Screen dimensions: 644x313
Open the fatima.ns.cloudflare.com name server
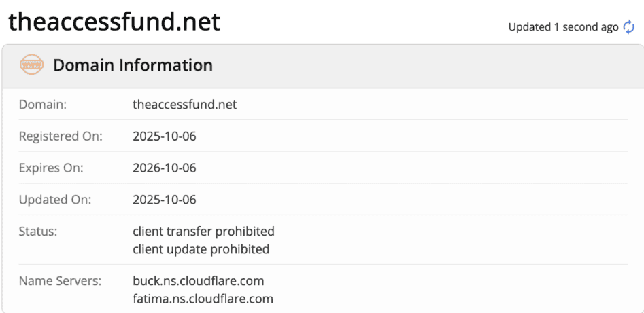click(x=203, y=298)
